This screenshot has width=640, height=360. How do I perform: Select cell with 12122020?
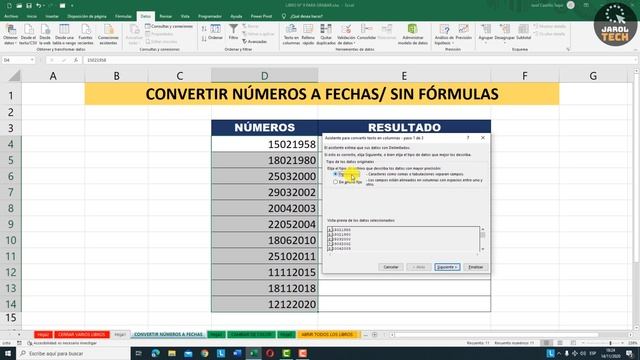click(x=264, y=304)
